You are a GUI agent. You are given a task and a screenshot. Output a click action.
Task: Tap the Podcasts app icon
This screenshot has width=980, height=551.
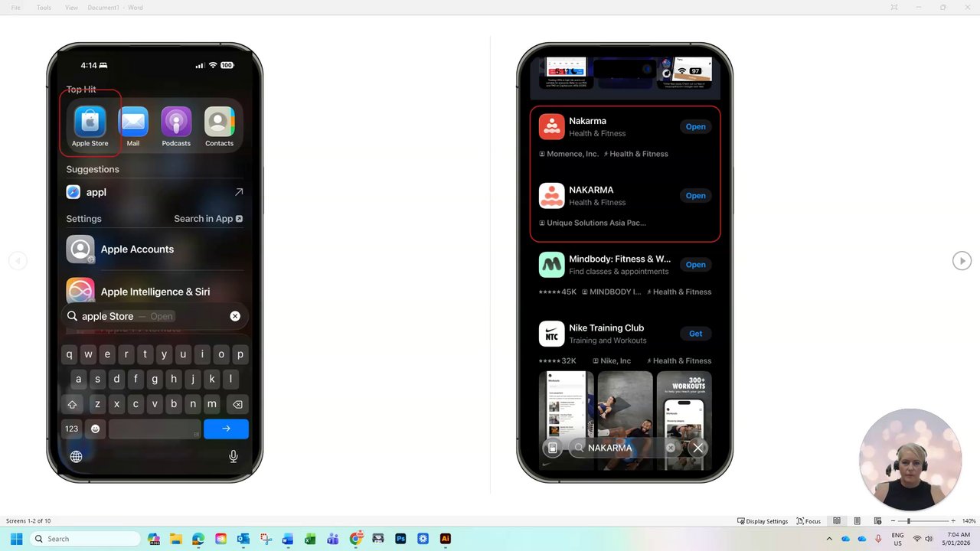[176, 122]
